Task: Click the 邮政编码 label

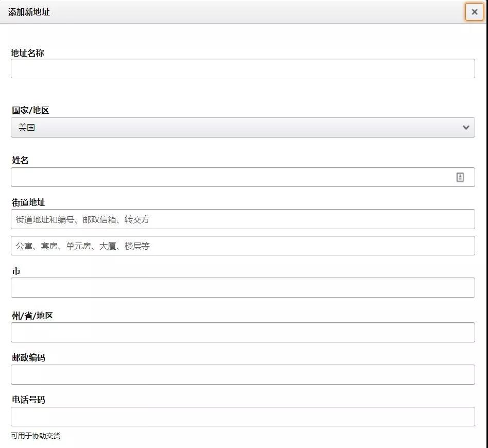Action: coord(28,357)
